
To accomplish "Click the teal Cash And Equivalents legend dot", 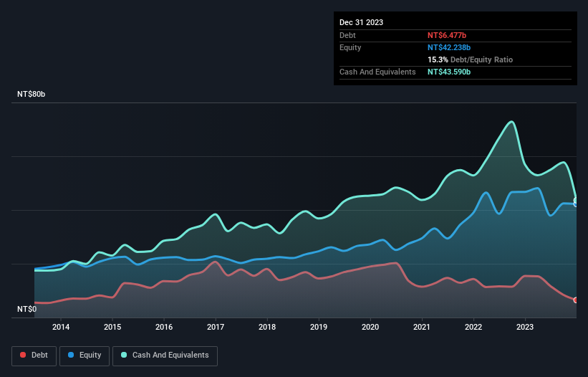I will pos(124,355).
